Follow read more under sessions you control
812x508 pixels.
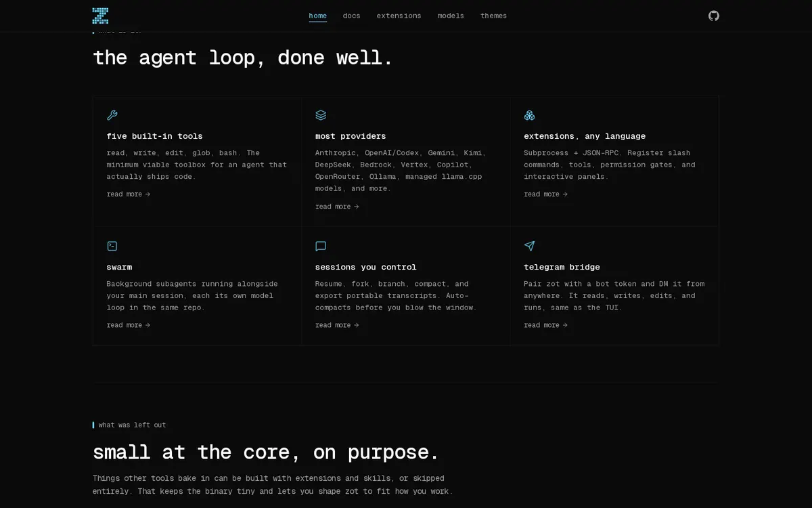pyautogui.click(x=337, y=325)
